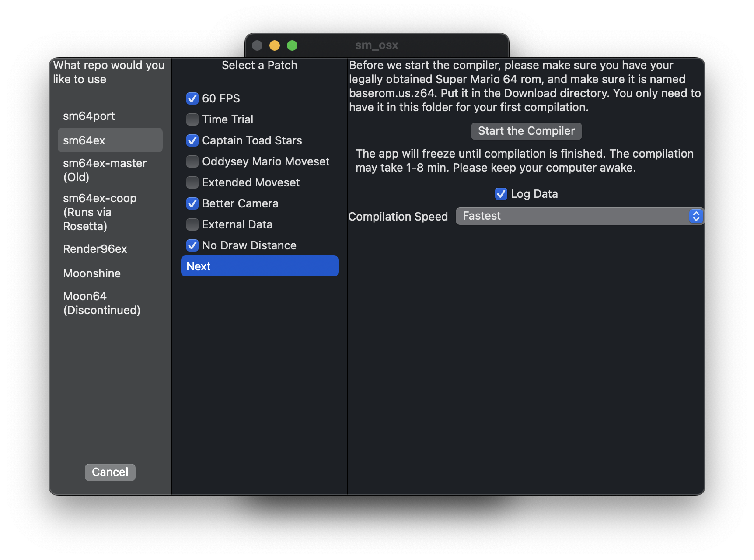
Task: Choose the sm64ex-master (Old) repo
Action: 110,170
